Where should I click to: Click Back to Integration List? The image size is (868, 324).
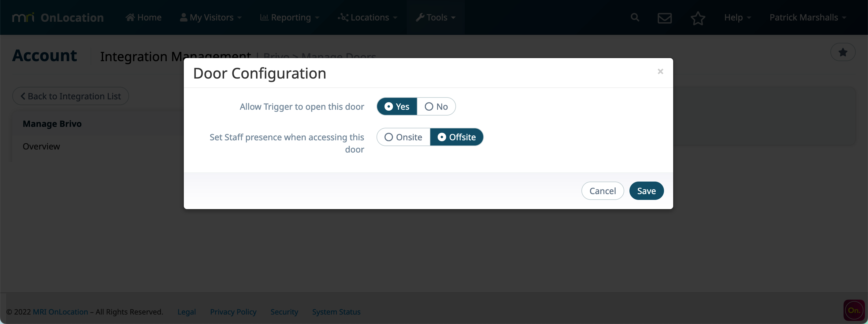70,96
